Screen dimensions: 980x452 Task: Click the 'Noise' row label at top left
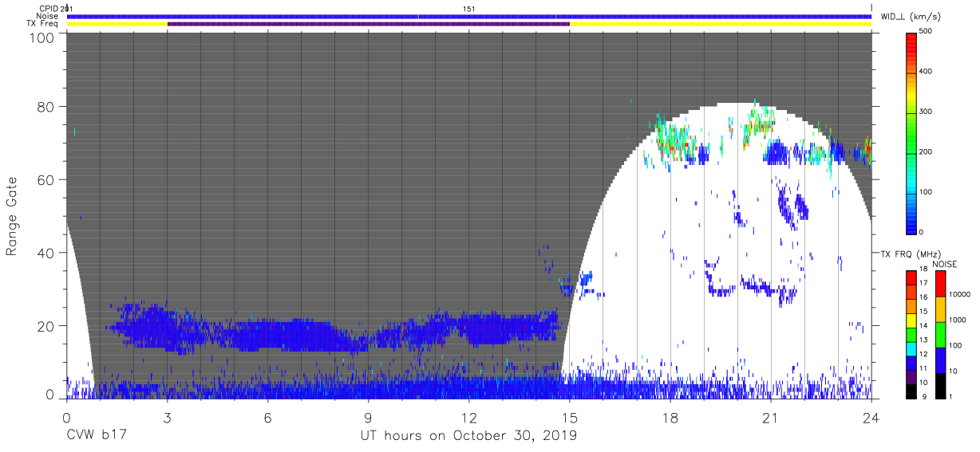click(x=47, y=16)
